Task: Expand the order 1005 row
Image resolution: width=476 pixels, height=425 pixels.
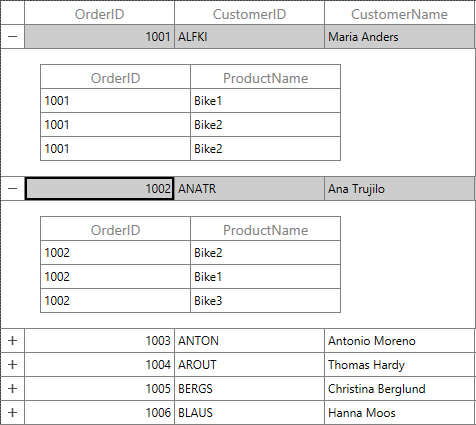Action: [x=12, y=389]
